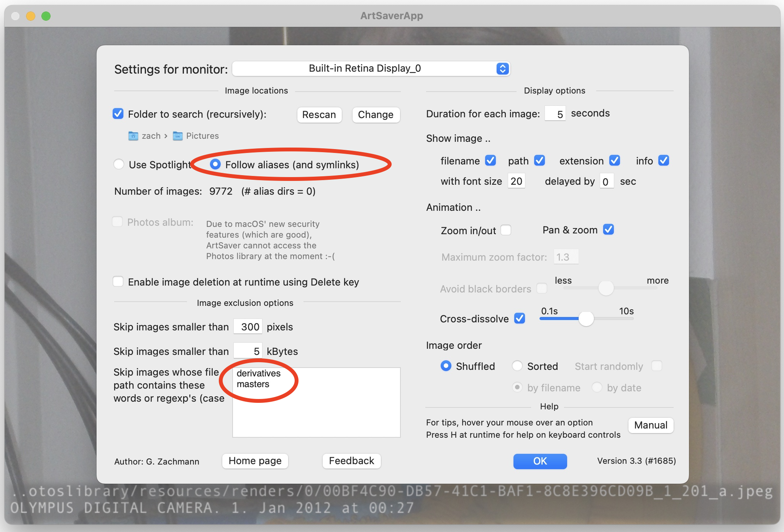Click the 'zach' path segment label
The image size is (784, 532).
coord(151,136)
